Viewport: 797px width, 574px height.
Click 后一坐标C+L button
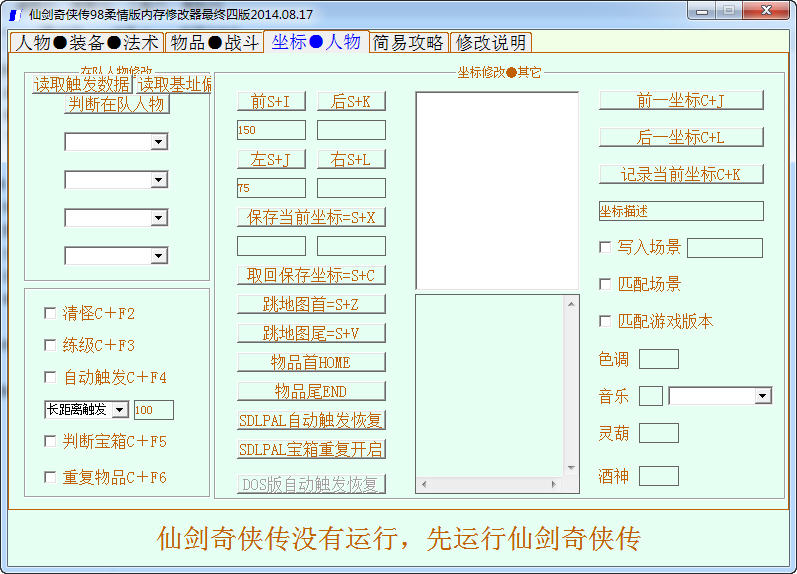point(681,137)
